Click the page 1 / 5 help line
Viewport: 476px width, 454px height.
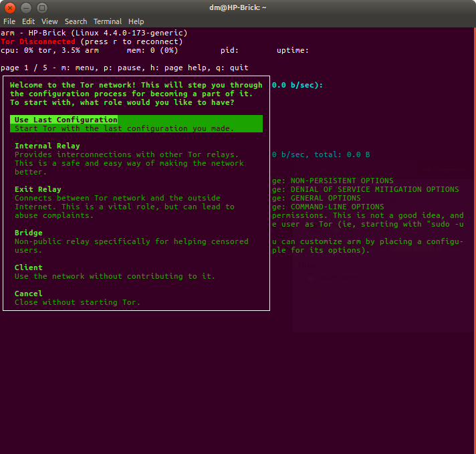click(124, 68)
